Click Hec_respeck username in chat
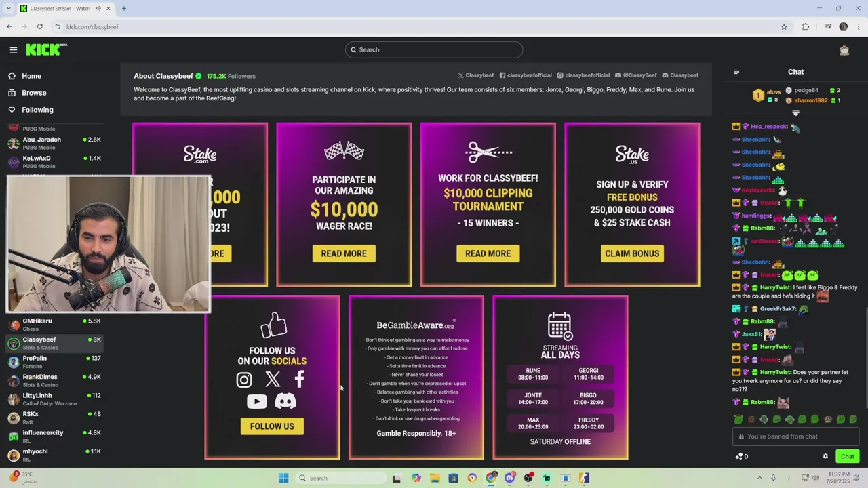The width and height of the screenshot is (868, 488). point(768,127)
